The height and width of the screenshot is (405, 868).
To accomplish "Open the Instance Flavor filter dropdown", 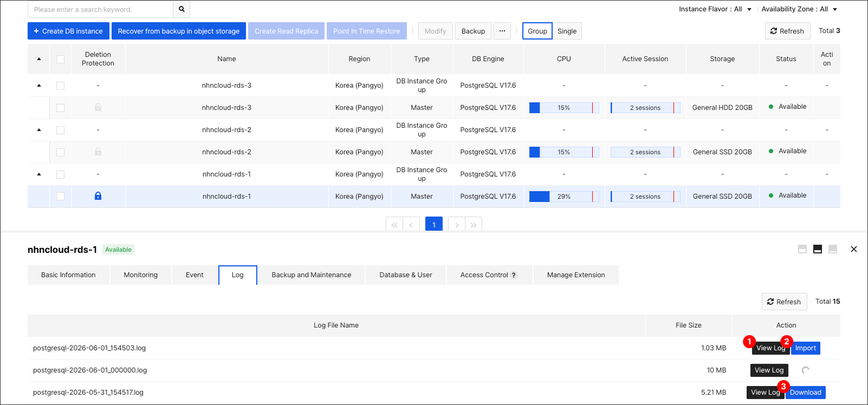I will pos(715,9).
